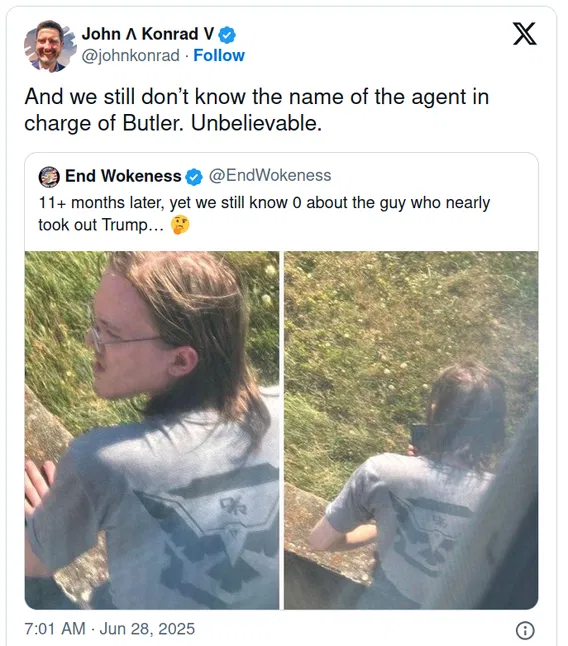
Task: Click John Konrad's blue verified badge
Action: 227,35
